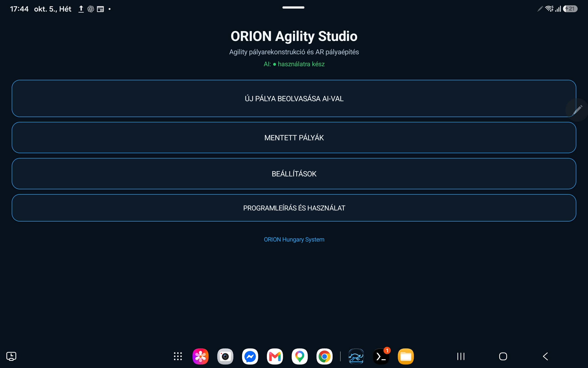Image resolution: width=588 pixels, height=368 pixels.
Task: Tap the battery indicator in status bar
Action: click(x=570, y=9)
